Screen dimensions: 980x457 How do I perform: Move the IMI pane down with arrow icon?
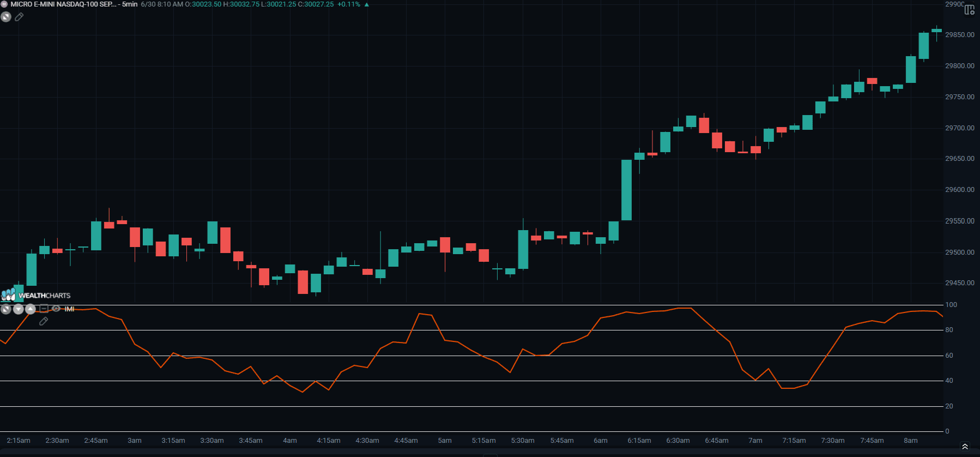click(x=18, y=309)
